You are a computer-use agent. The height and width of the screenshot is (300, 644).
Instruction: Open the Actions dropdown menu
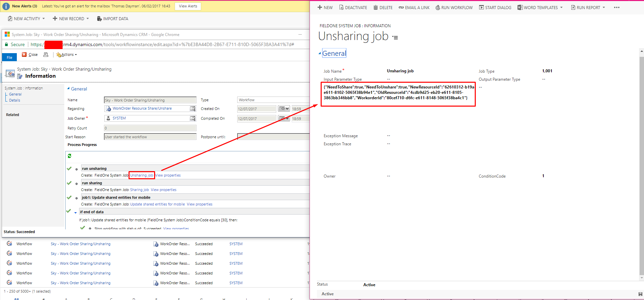(67, 54)
